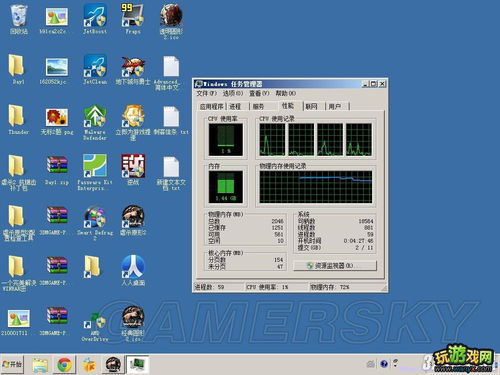Open the Start menu (开始) button
The height and width of the screenshot is (375, 500).
pyautogui.click(x=12, y=364)
